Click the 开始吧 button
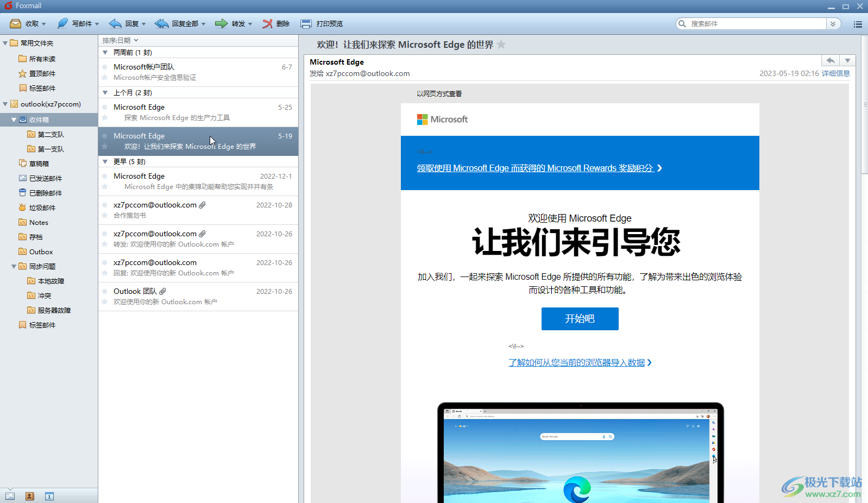The image size is (868, 503). pyautogui.click(x=580, y=319)
